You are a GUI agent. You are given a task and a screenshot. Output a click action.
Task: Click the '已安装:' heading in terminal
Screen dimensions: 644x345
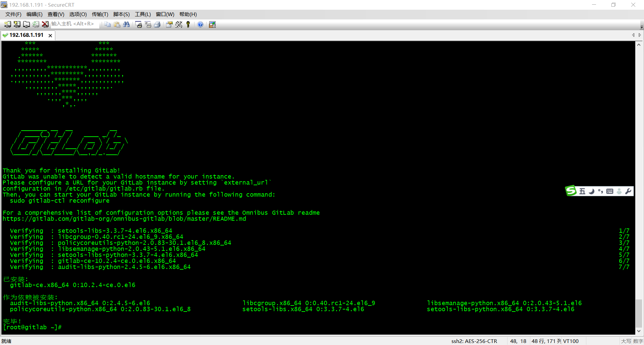coord(15,279)
